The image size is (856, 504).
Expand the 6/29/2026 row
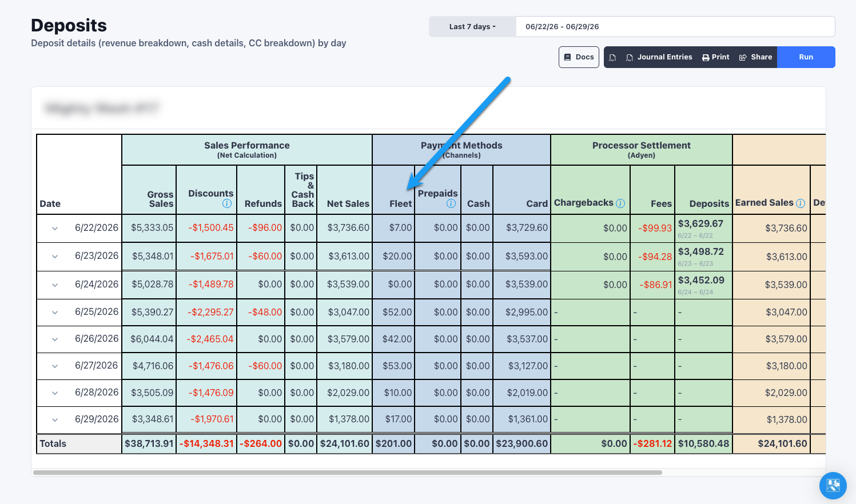click(x=55, y=420)
